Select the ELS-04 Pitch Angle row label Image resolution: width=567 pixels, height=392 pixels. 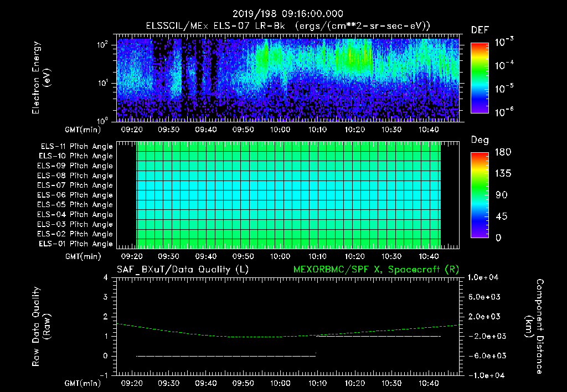[x=75, y=214]
